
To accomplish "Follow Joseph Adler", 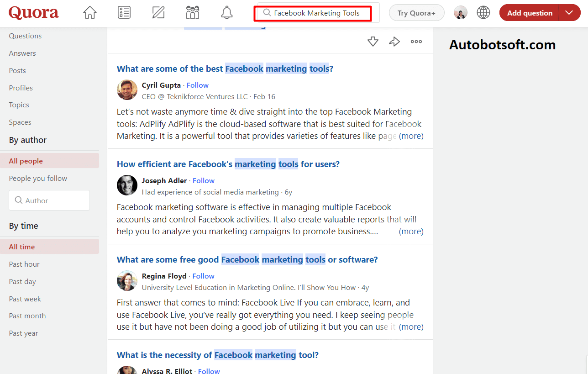I will point(204,181).
